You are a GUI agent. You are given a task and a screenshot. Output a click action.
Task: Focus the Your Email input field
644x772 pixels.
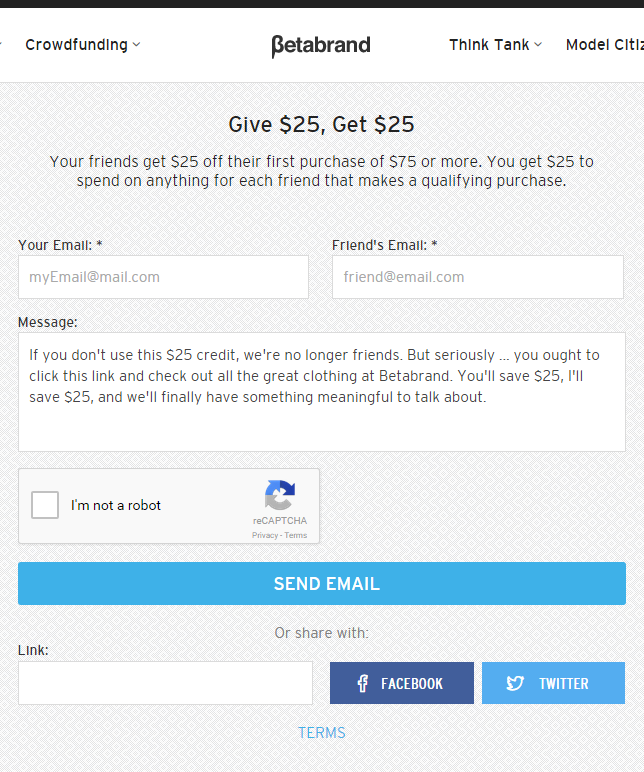pyautogui.click(x=163, y=277)
